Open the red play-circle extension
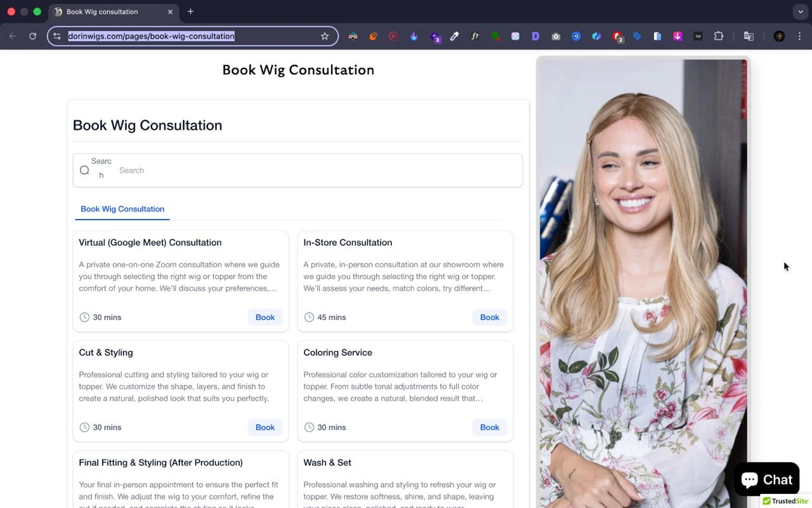812x508 pixels. 393,36
